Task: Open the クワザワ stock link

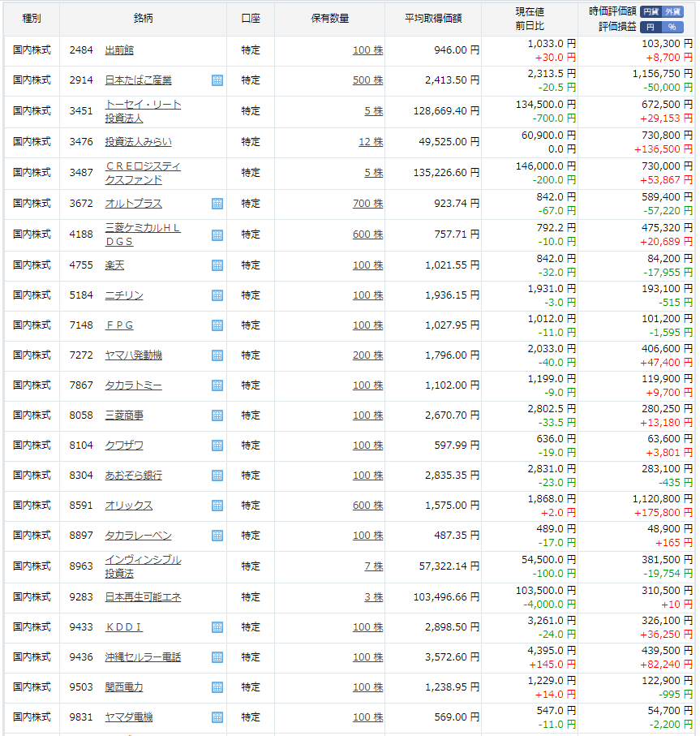Action: tap(124, 445)
